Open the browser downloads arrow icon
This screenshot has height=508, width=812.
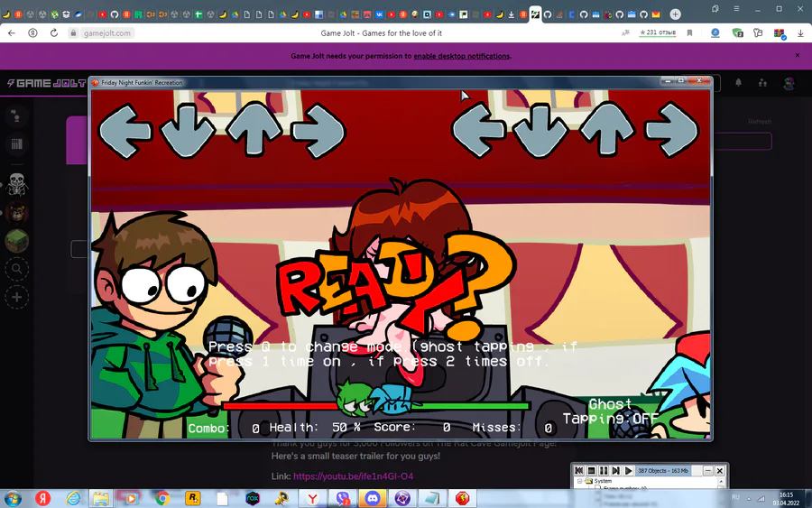point(800,33)
